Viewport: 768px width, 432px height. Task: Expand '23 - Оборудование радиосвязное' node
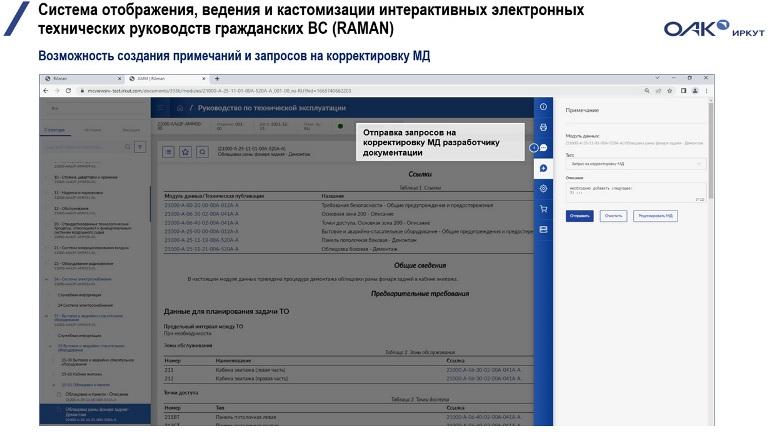click(x=47, y=264)
